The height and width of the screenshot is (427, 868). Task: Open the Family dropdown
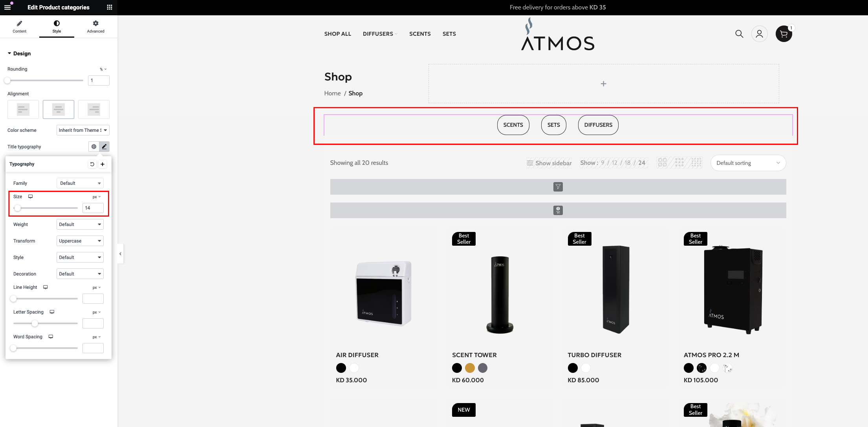point(80,183)
